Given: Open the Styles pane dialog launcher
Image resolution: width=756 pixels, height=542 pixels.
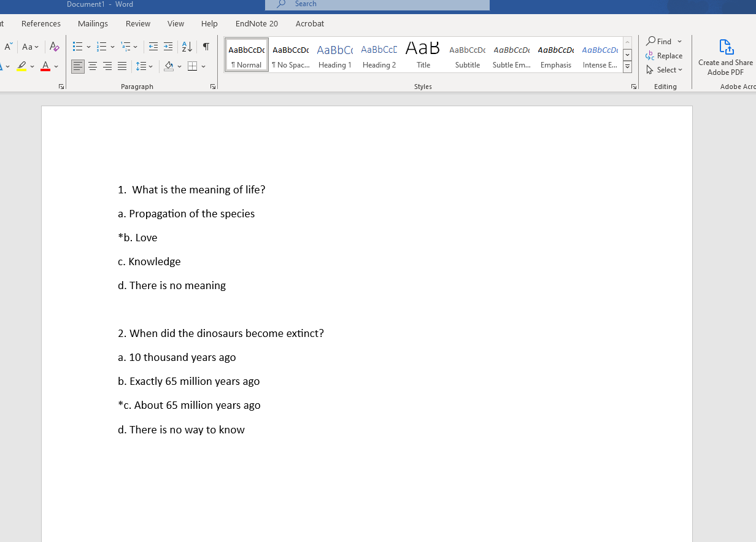Looking at the screenshot, I should [x=634, y=87].
